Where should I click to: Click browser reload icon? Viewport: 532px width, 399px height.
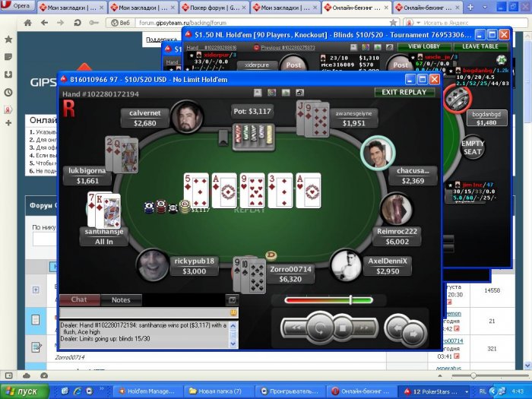[x=78, y=23]
